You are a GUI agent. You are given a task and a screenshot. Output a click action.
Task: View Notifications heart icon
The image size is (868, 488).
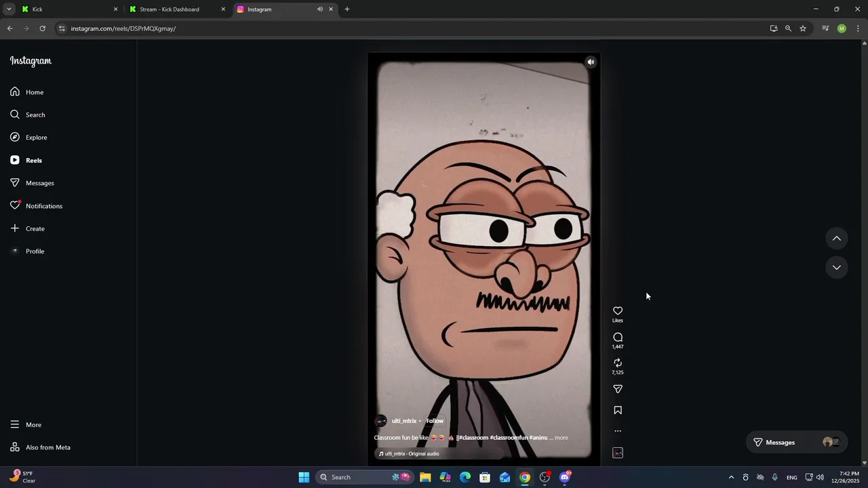(15, 205)
